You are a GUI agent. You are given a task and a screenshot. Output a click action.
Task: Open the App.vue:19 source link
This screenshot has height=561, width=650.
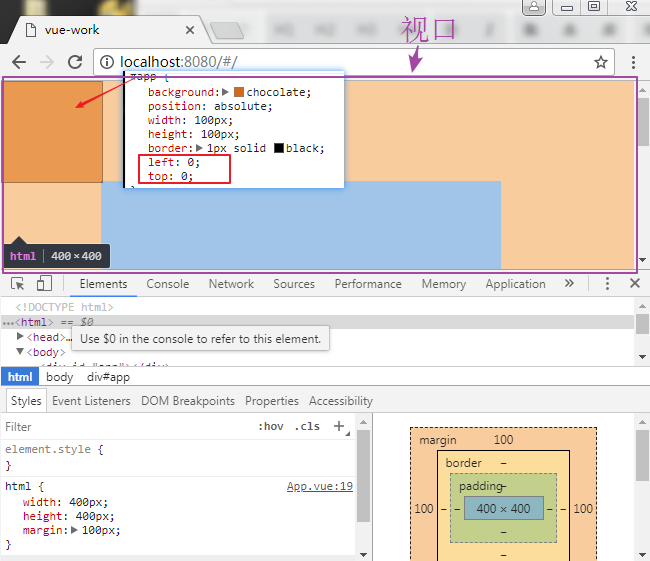(x=320, y=486)
